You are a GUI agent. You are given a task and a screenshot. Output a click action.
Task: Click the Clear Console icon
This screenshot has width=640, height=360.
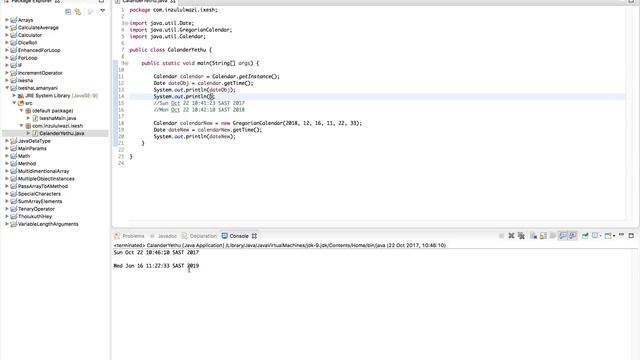[x=533, y=236]
